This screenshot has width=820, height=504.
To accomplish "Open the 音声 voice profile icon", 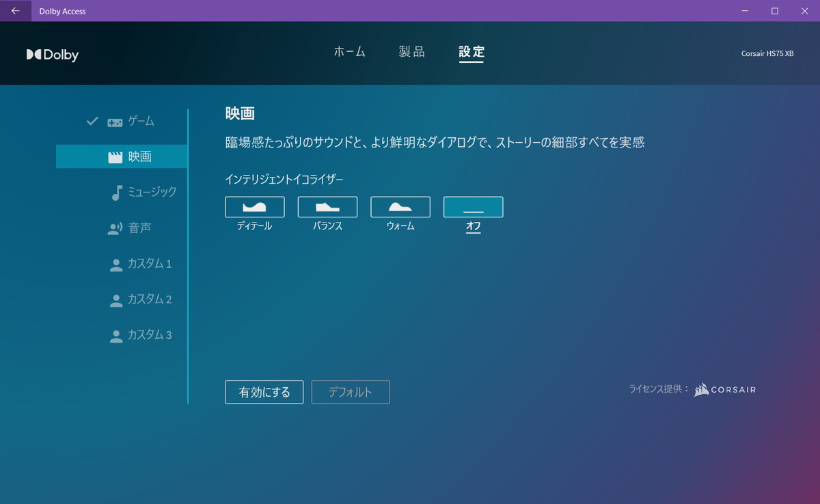I will (115, 229).
